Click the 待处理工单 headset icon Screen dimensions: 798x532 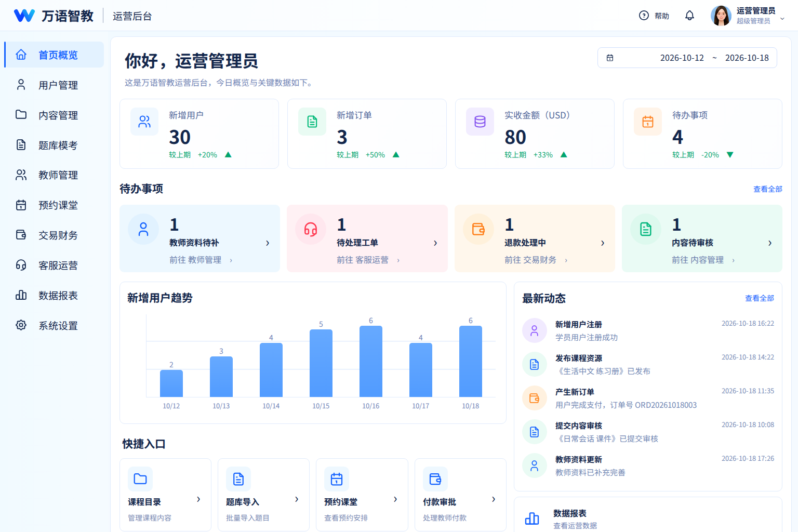click(x=311, y=229)
